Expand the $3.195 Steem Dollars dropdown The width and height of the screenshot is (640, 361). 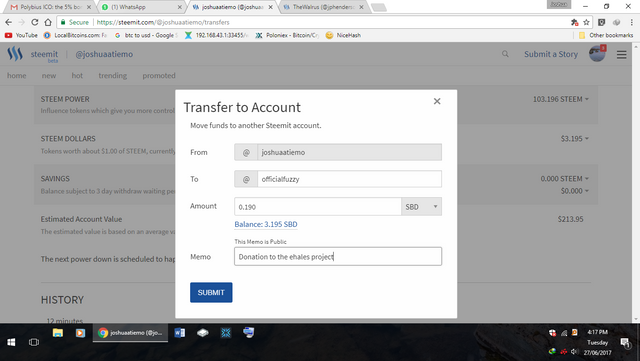click(575, 139)
